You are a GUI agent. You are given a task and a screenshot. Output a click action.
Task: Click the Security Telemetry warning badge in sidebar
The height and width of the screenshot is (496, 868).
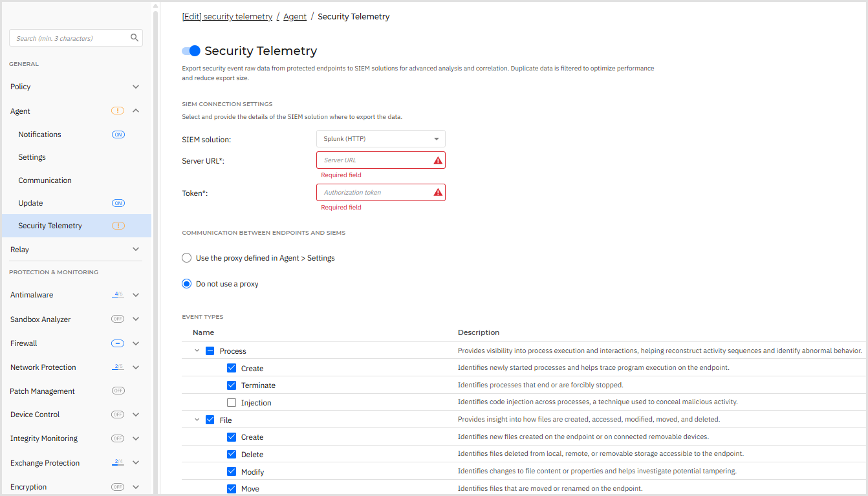[x=118, y=226]
